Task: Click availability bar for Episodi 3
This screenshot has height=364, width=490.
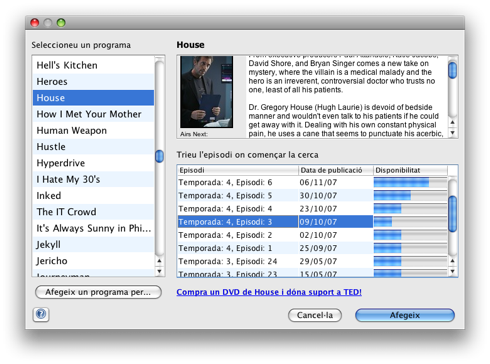Action: [410, 222]
